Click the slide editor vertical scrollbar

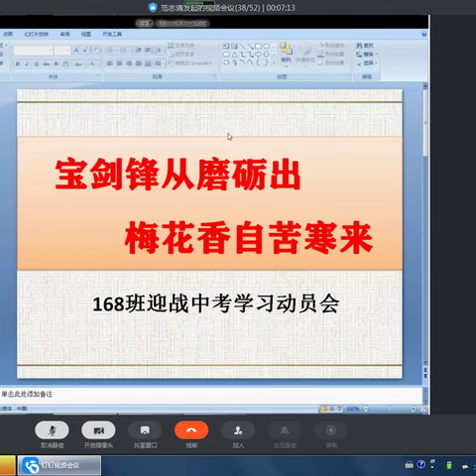(425, 225)
